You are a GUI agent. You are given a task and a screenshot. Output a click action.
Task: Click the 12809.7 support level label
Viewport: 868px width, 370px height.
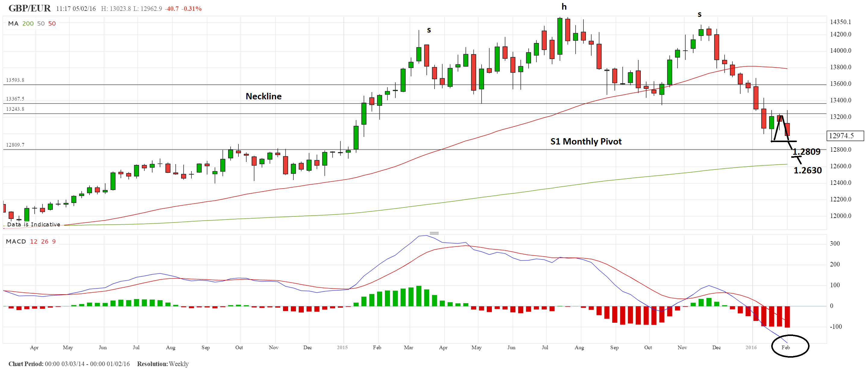click(x=15, y=145)
